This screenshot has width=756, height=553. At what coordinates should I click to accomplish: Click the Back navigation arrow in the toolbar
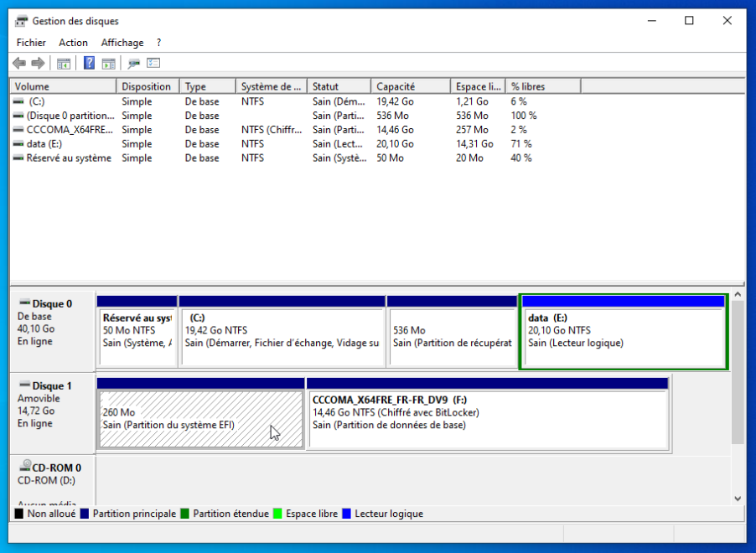coord(18,62)
